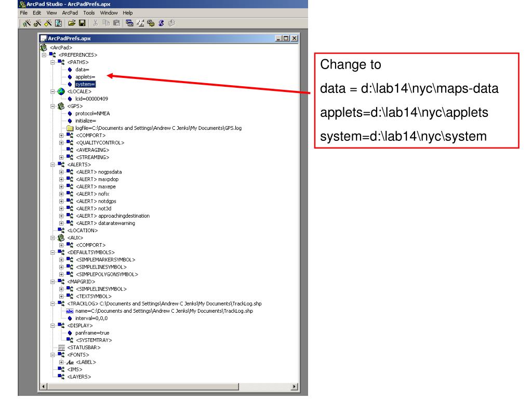Click the greyed stacked layers toolbar icon
The width and height of the screenshot is (532, 399).
click(171, 23)
